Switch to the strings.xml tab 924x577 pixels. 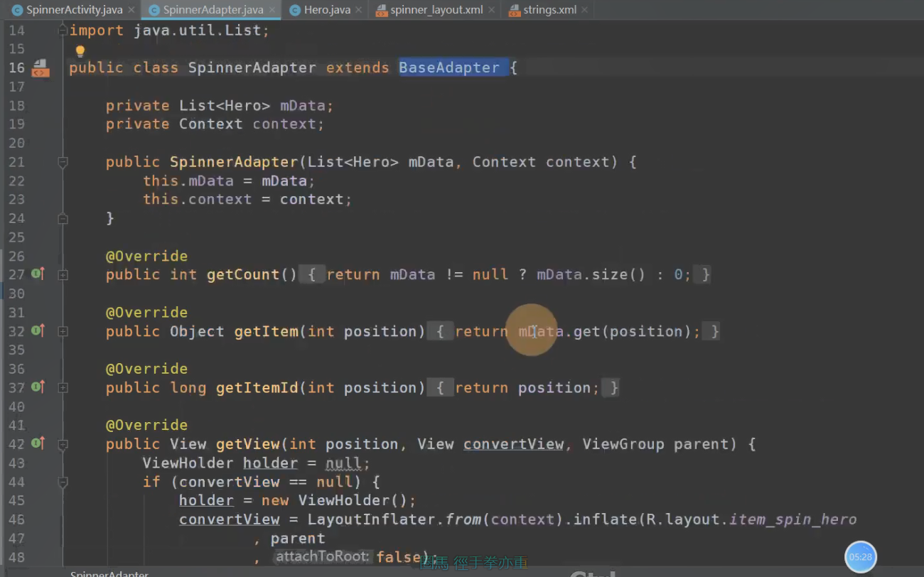pyautogui.click(x=549, y=10)
